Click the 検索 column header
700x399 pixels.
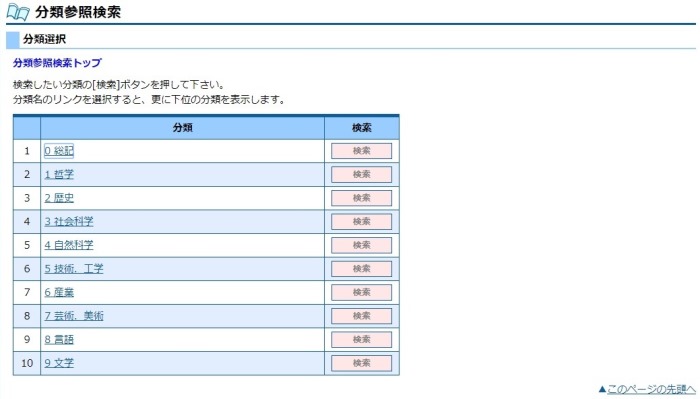pos(362,128)
